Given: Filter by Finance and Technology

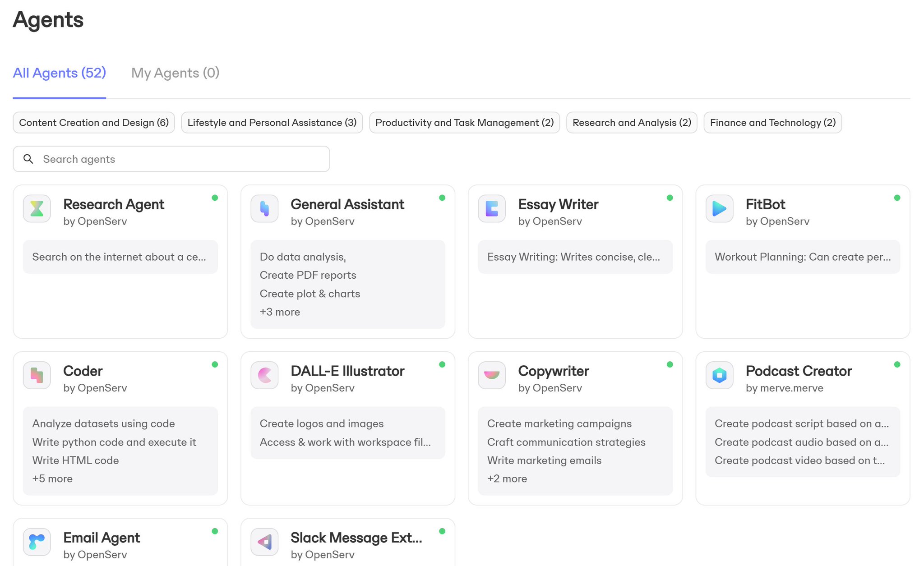Looking at the screenshot, I should pyautogui.click(x=773, y=123).
